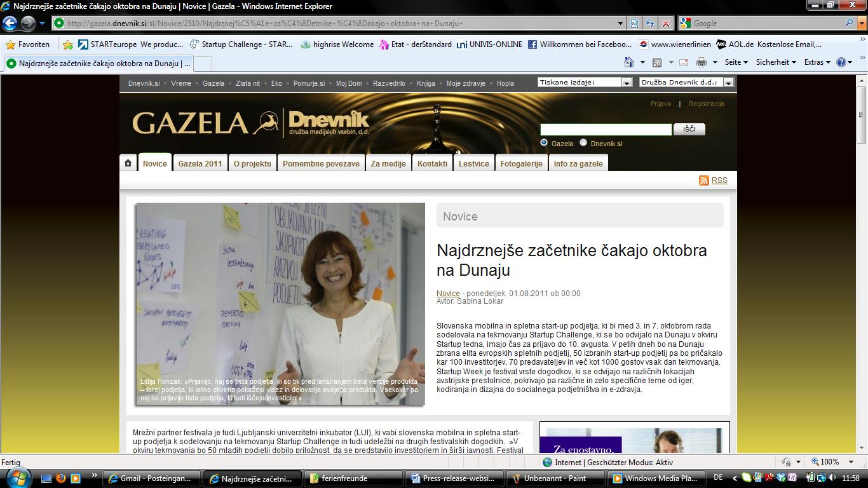Click into the site search text field
Image resolution: width=868 pixels, height=488 pixels.
[x=605, y=130]
